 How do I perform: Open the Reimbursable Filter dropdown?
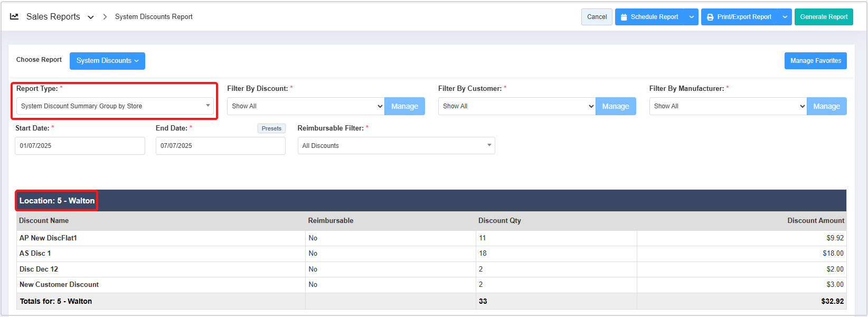click(396, 146)
